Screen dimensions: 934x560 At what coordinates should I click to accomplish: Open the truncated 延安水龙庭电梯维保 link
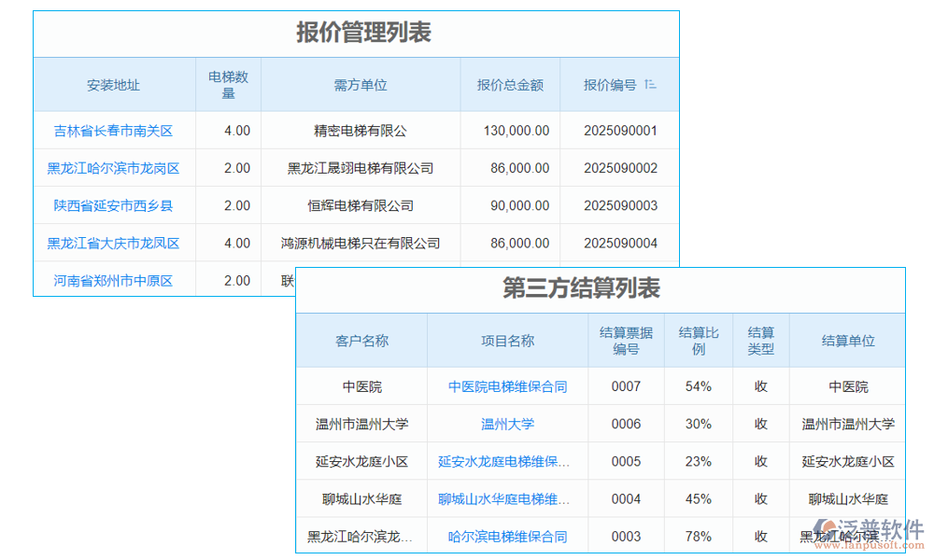[x=507, y=461]
